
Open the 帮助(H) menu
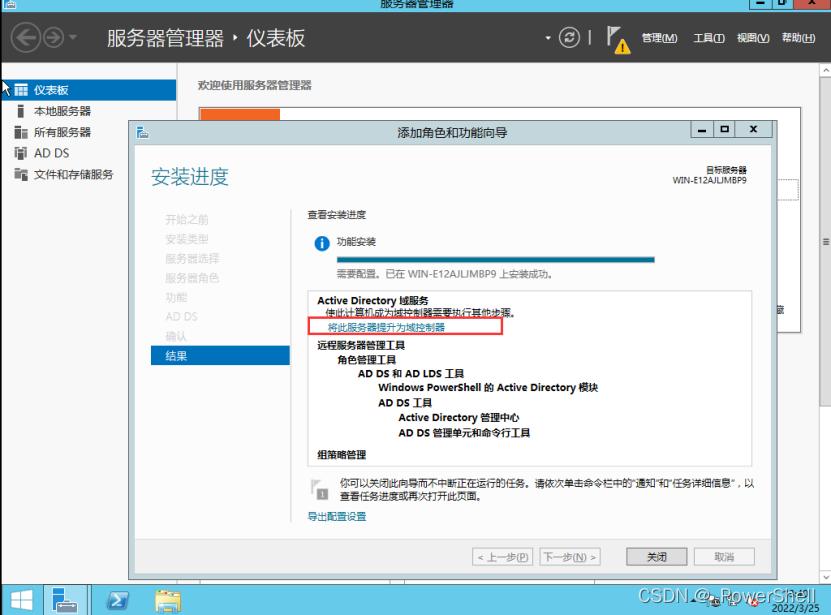[798, 38]
